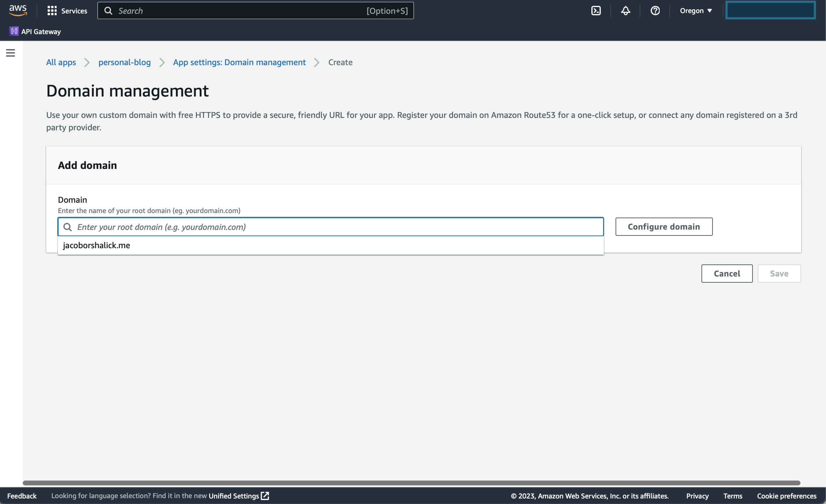Focus the root domain input field
The height and width of the screenshot is (504, 826).
tap(331, 227)
